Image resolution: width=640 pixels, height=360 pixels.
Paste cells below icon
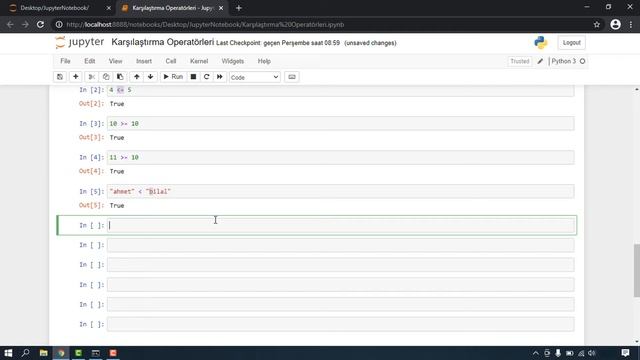point(120,77)
